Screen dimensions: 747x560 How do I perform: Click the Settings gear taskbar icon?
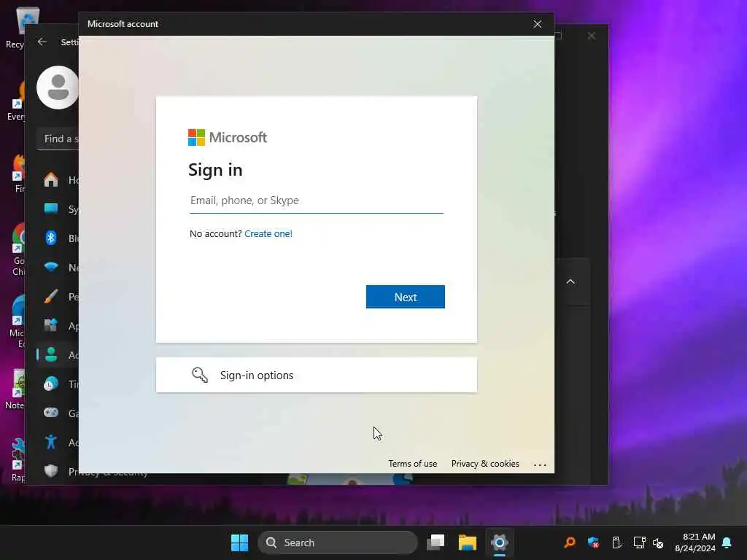coord(499,542)
